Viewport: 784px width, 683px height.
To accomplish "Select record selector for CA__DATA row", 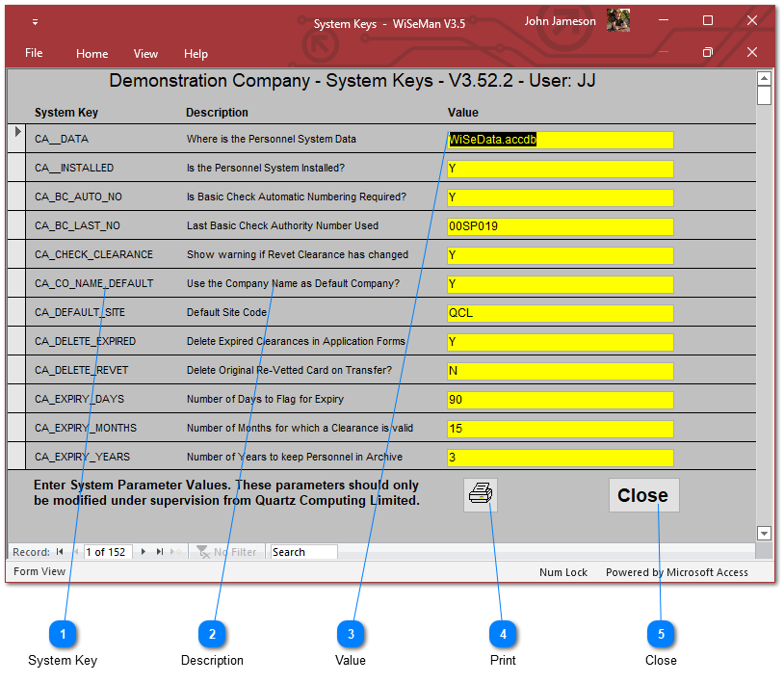I will [17, 134].
